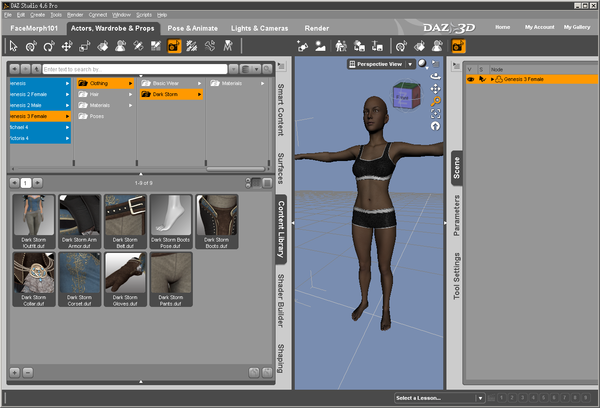Click the add-landscape icon in right toolbar group
The width and height of the screenshot is (600, 408).
[320, 46]
